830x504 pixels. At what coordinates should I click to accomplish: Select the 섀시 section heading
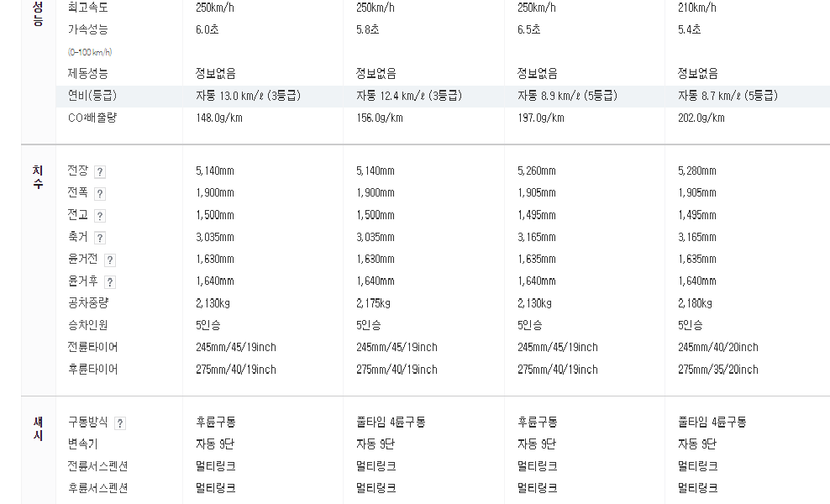38,429
